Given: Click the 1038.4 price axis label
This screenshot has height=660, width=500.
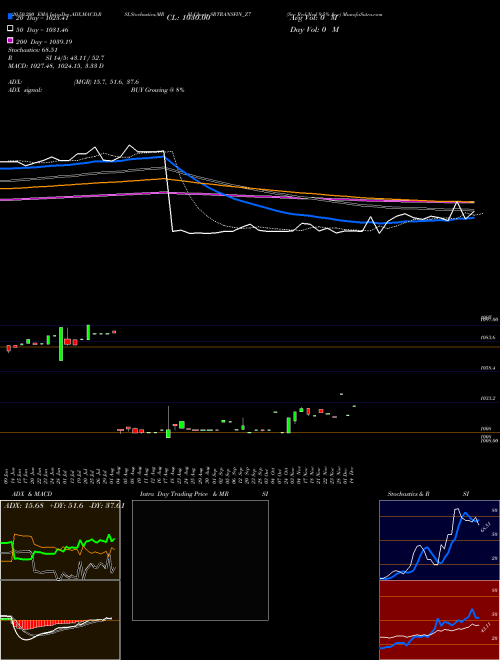Looking at the screenshot, I should click(488, 368).
